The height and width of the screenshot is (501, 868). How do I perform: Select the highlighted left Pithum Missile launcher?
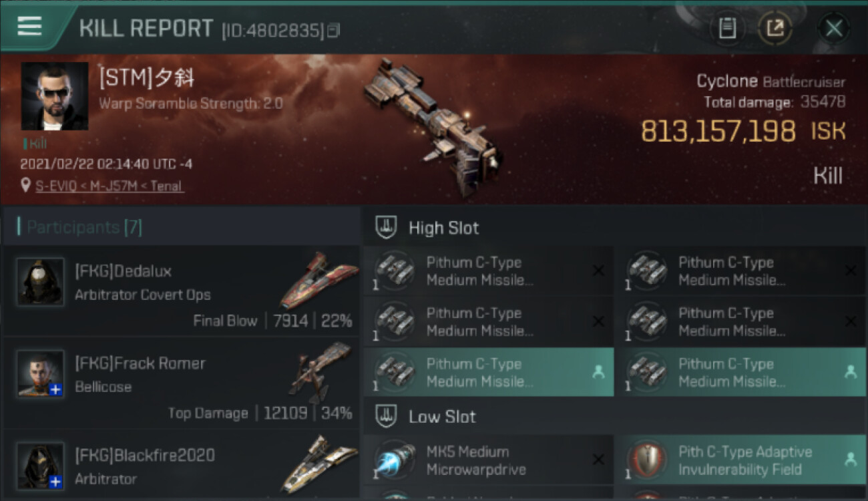coord(489,372)
